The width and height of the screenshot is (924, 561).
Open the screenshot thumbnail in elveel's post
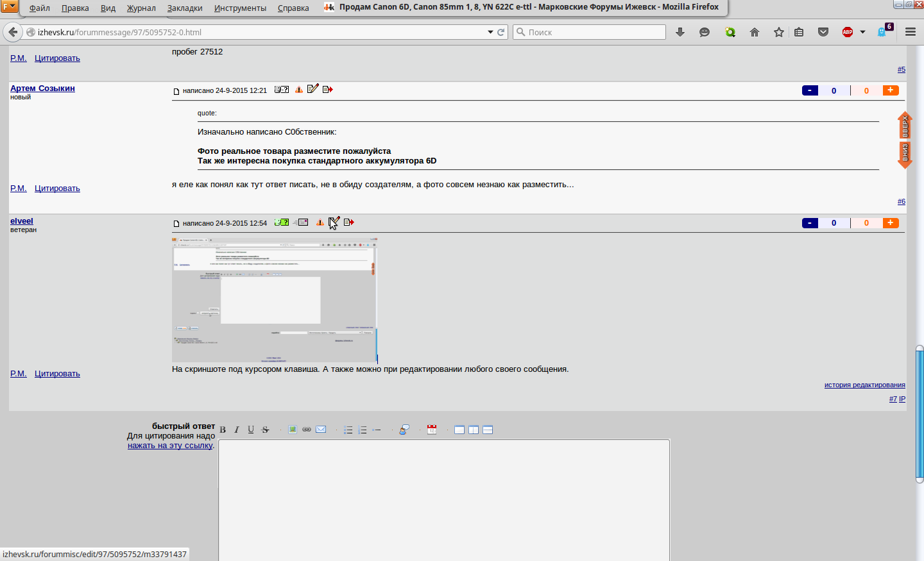(x=274, y=300)
